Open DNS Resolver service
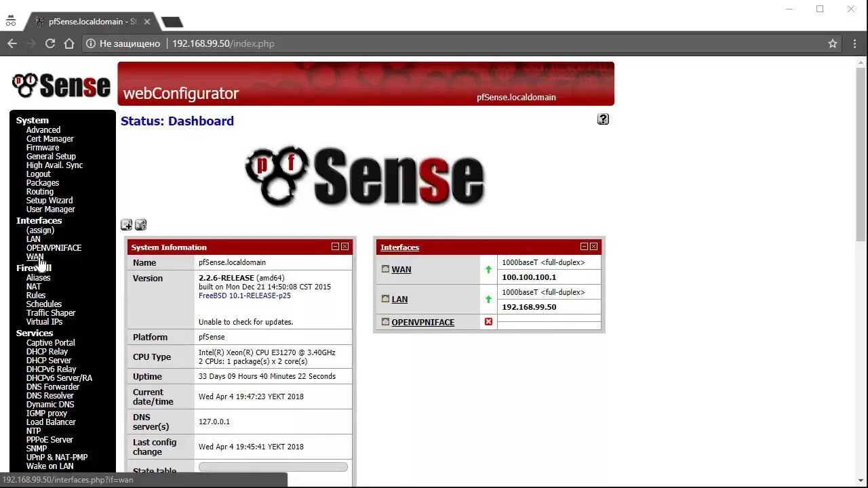This screenshot has height=488, width=868. coord(50,396)
